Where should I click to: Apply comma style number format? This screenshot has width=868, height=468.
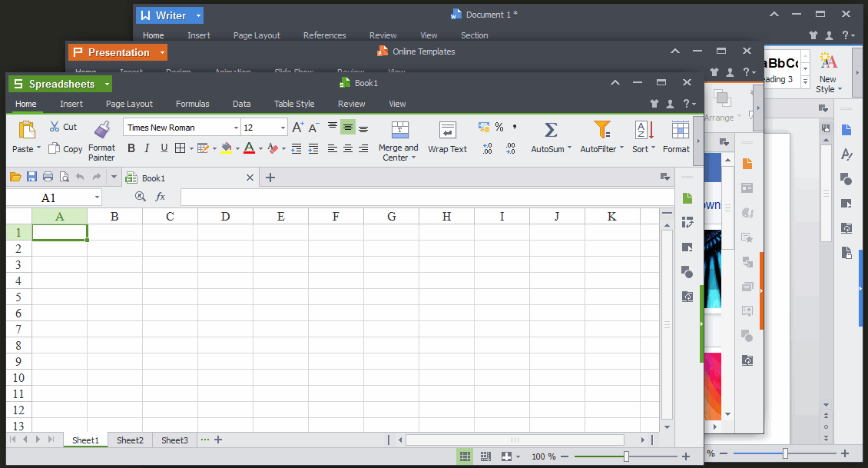coord(514,128)
